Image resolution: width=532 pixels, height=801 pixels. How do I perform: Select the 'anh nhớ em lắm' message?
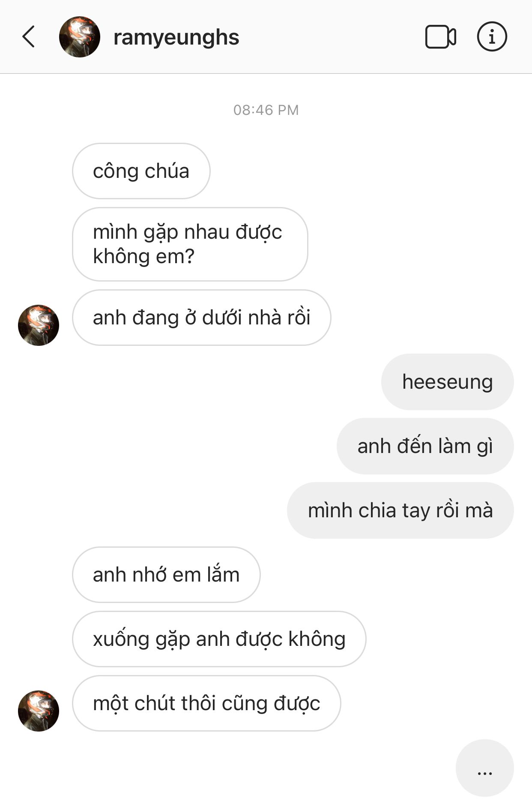pos(166,575)
